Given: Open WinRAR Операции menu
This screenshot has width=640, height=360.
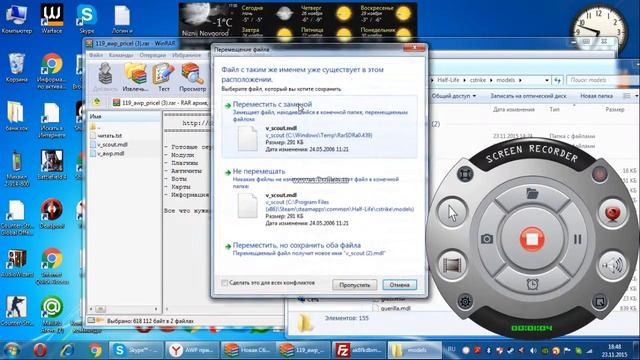Looking at the screenshot, I should point(153,55).
